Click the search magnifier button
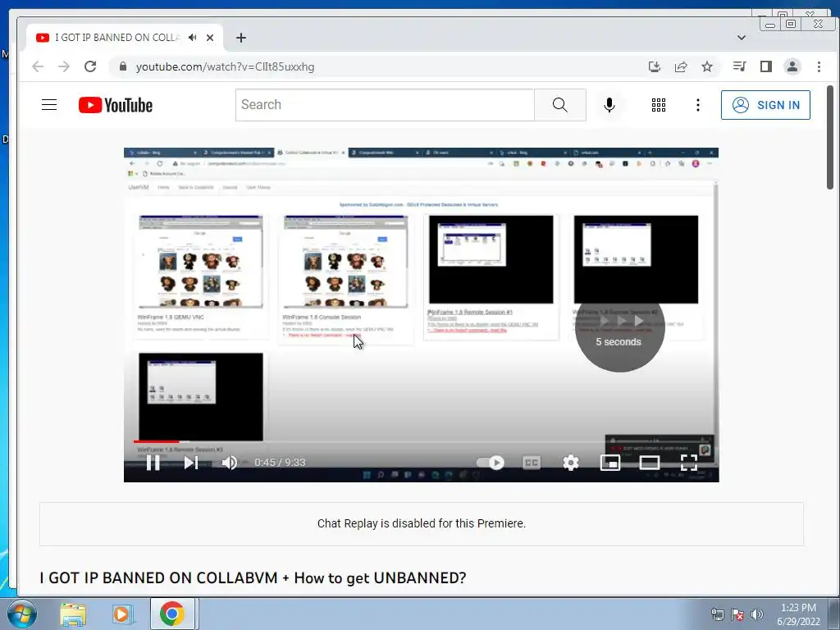Image resolution: width=840 pixels, height=630 pixels. (559, 105)
